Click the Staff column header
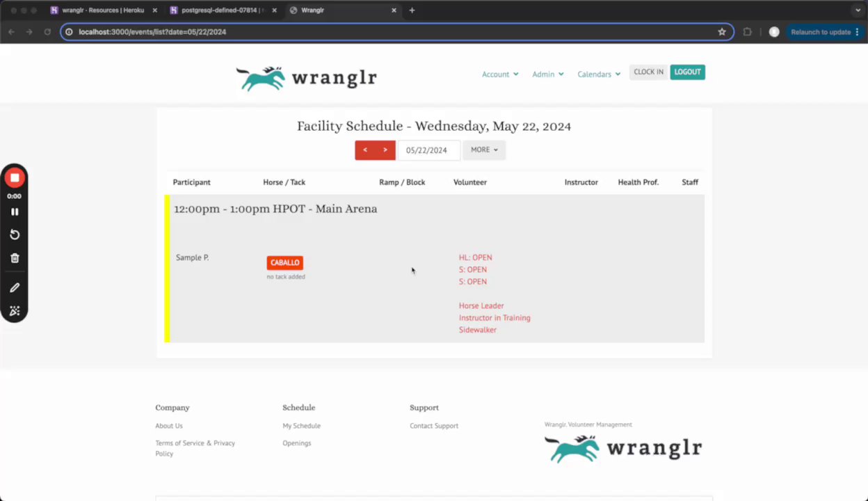The width and height of the screenshot is (868, 501). coord(690,182)
